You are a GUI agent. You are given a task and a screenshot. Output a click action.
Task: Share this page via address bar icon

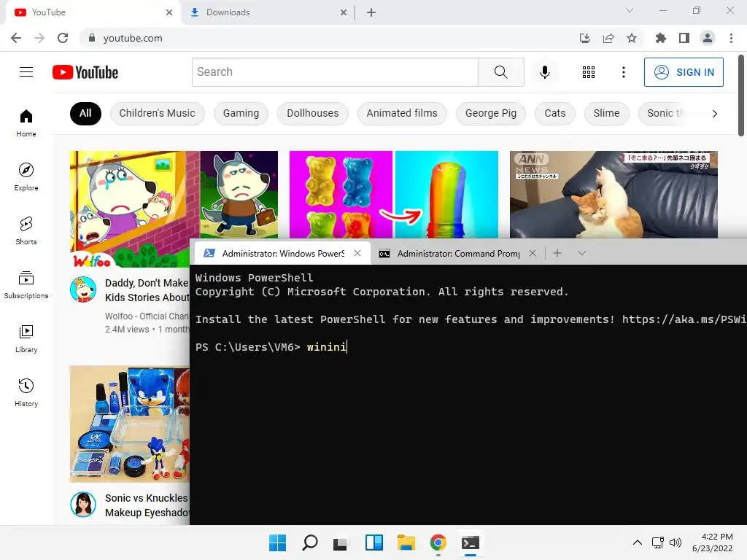coord(608,38)
